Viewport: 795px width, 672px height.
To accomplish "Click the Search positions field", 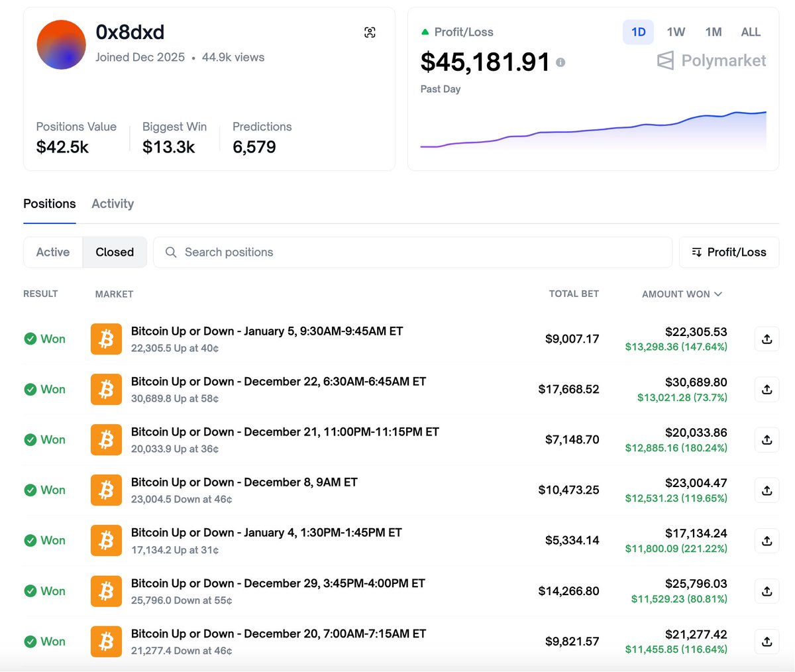I will (413, 252).
